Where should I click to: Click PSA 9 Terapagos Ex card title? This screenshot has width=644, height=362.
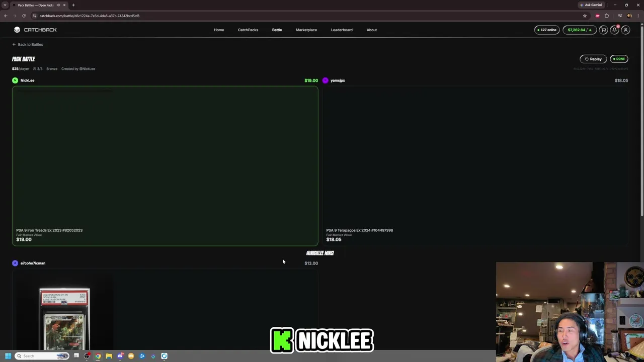coord(360,230)
